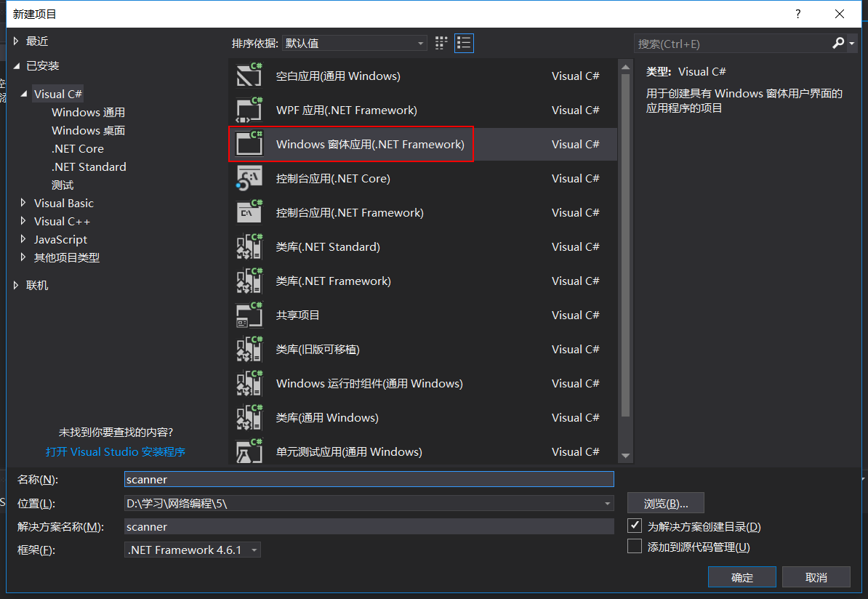Screen dimensions: 868x599
Task: Toggle create directory for solution checkbox
Action: 635,526
